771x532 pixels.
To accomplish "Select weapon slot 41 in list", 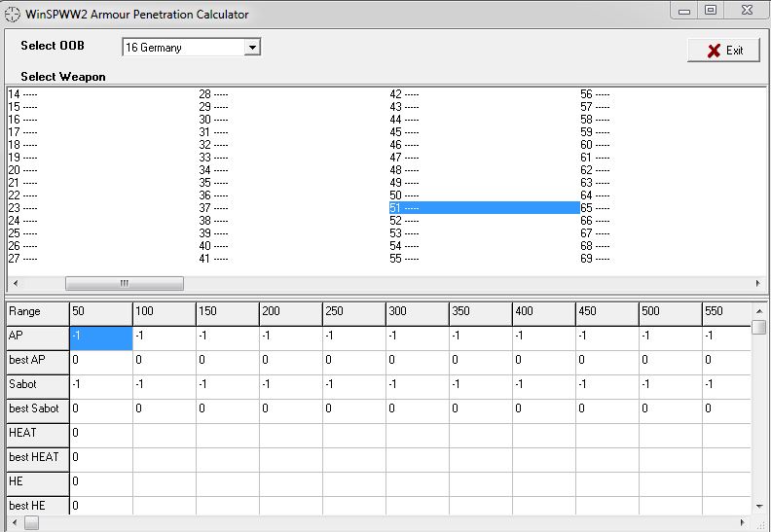I will pos(213,259).
